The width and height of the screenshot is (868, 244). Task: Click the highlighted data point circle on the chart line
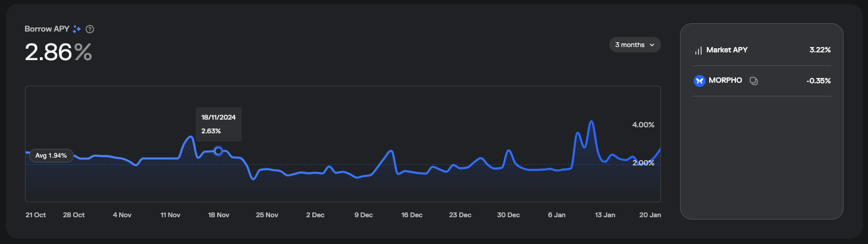pos(218,151)
